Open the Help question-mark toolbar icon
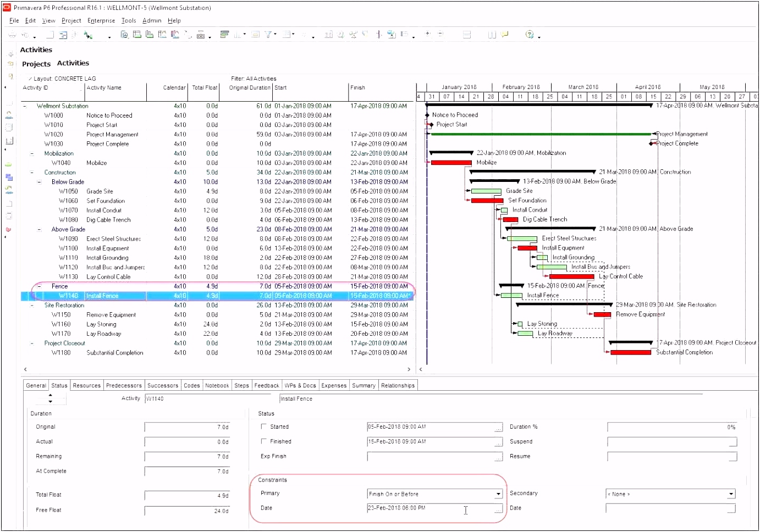The width and height of the screenshot is (760, 532). click(x=530, y=35)
